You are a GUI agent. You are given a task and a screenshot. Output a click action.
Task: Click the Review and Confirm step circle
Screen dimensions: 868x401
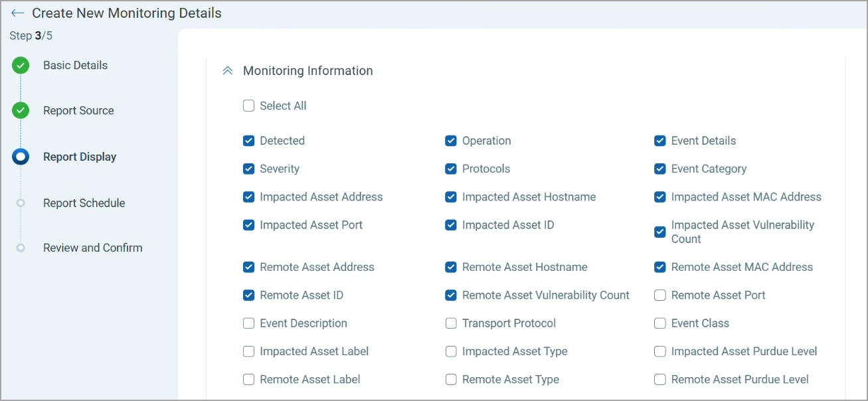pyautogui.click(x=21, y=248)
